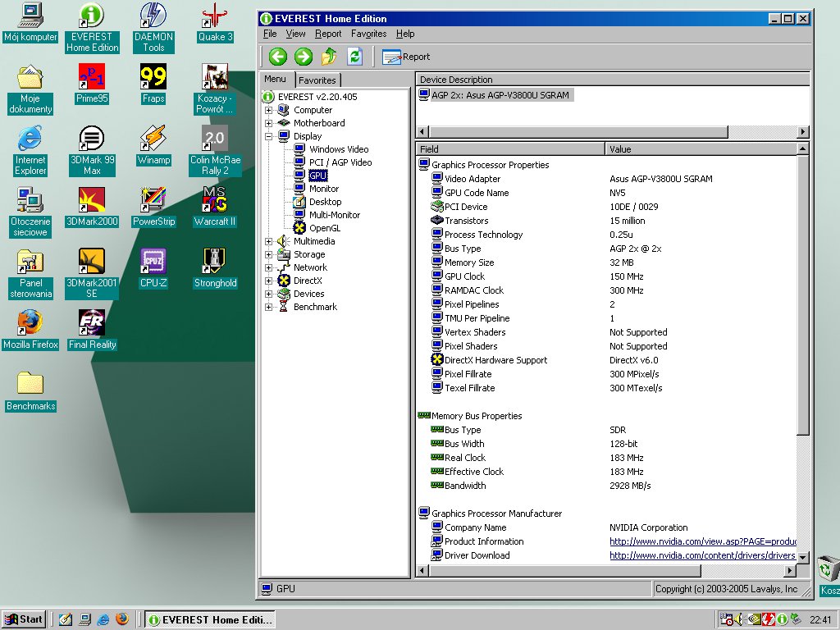Select Monitor in the Display tree

[323, 189]
